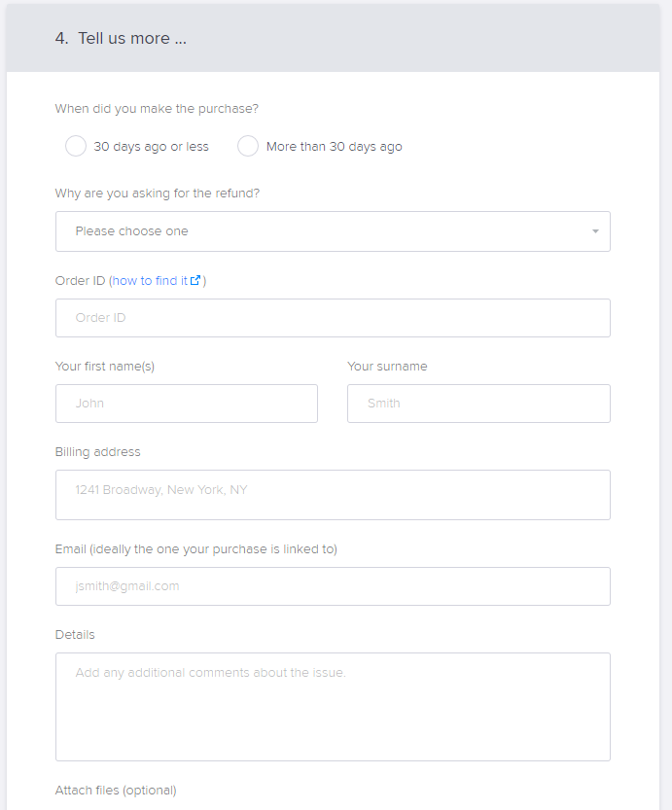672x810 pixels.
Task: Select the "More than 30 days ago" radio button
Action: point(248,146)
